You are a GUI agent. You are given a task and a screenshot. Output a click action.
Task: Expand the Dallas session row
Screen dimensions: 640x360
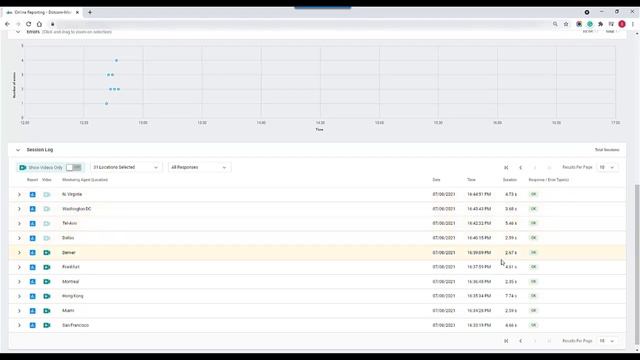(19, 238)
